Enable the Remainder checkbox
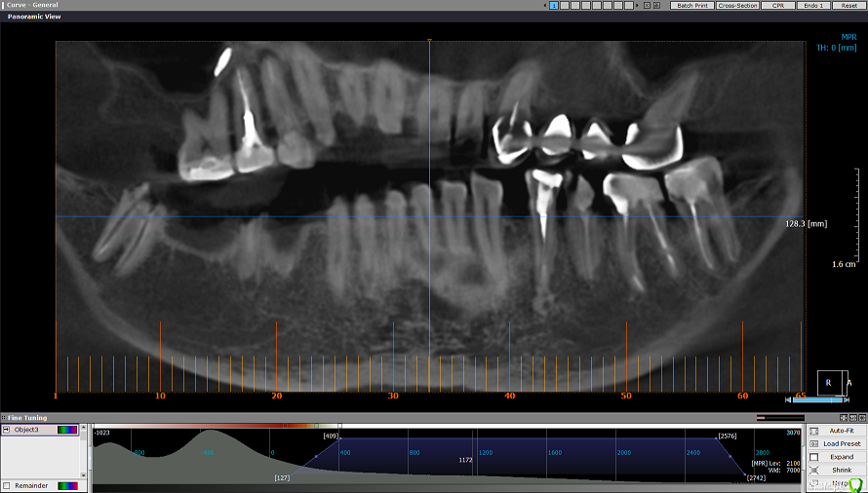Screen dimensions: 868x493 pyautogui.click(x=7, y=485)
